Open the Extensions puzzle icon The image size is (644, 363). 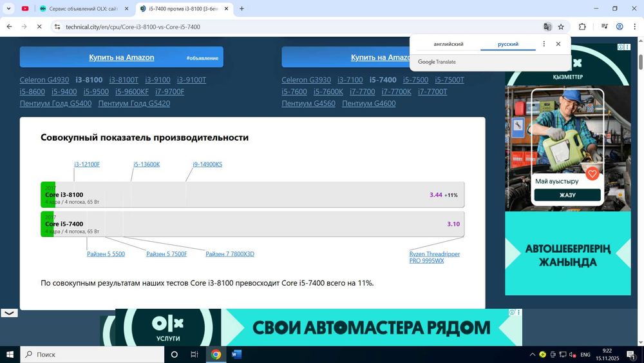582,26
